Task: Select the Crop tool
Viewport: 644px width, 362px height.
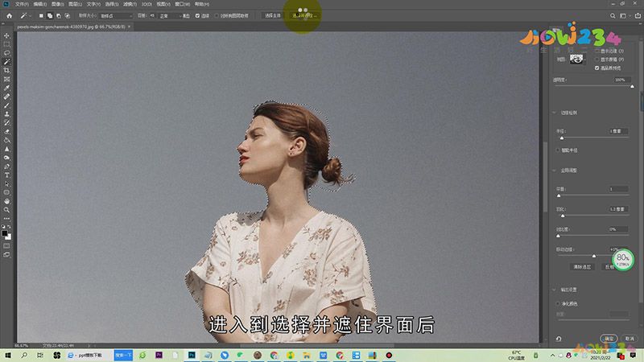Action: pos(6,71)
